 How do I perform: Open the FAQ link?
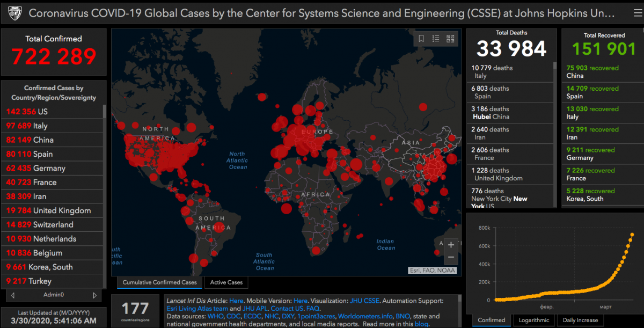pos(312,309)
